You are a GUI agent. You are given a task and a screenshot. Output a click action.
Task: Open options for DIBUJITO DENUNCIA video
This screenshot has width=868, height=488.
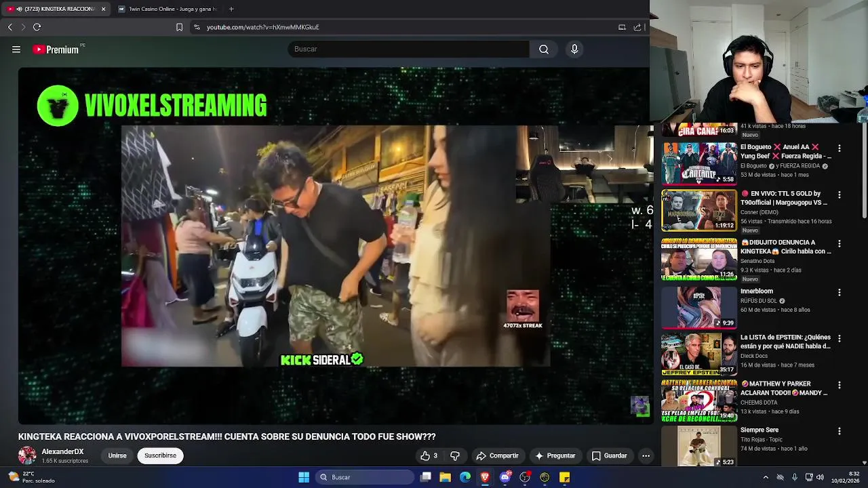840,243
